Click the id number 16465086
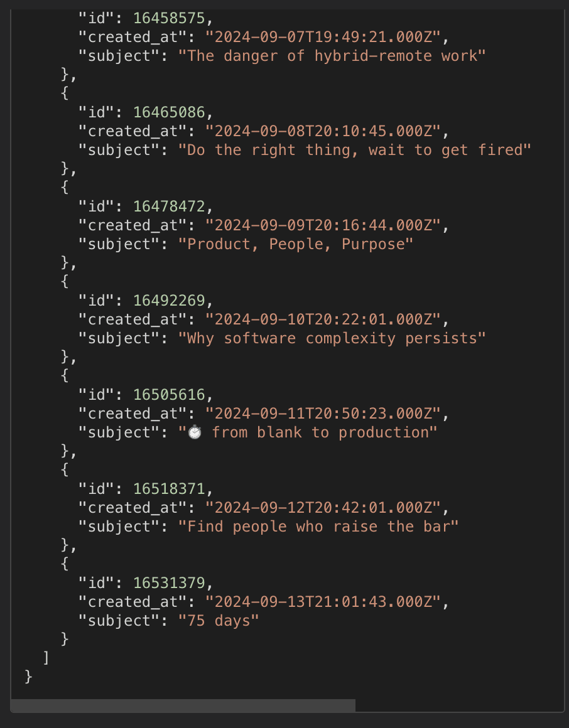 (169, 112)
